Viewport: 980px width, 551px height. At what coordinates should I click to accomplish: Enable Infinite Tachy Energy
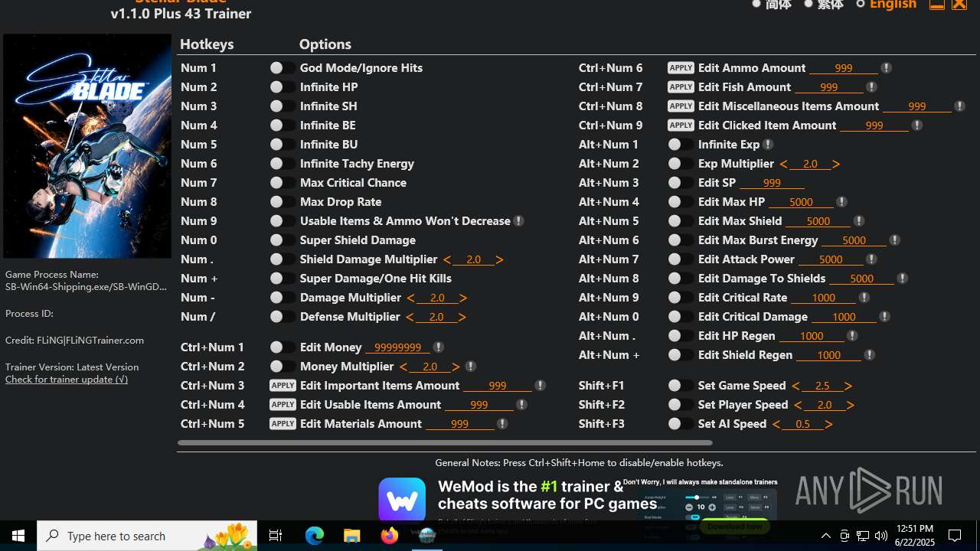point(283,164)
